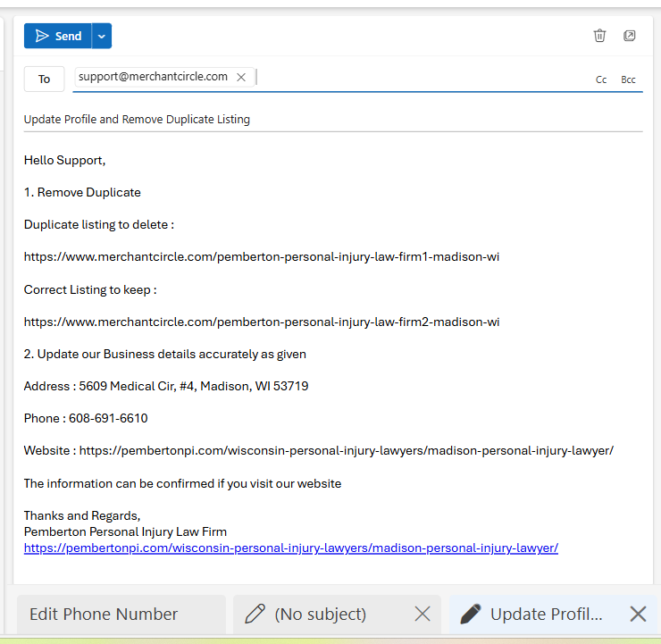Show the Bcc field
The image size is (661, 644).
point(628,79)
